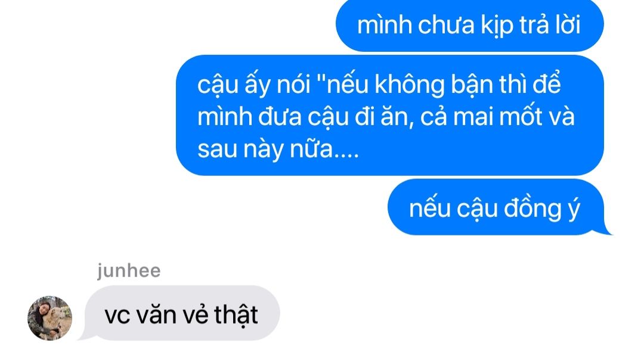
Task: Tap the 'nếu cậu đồng ý' blue bubble
Action: point(496,207)
